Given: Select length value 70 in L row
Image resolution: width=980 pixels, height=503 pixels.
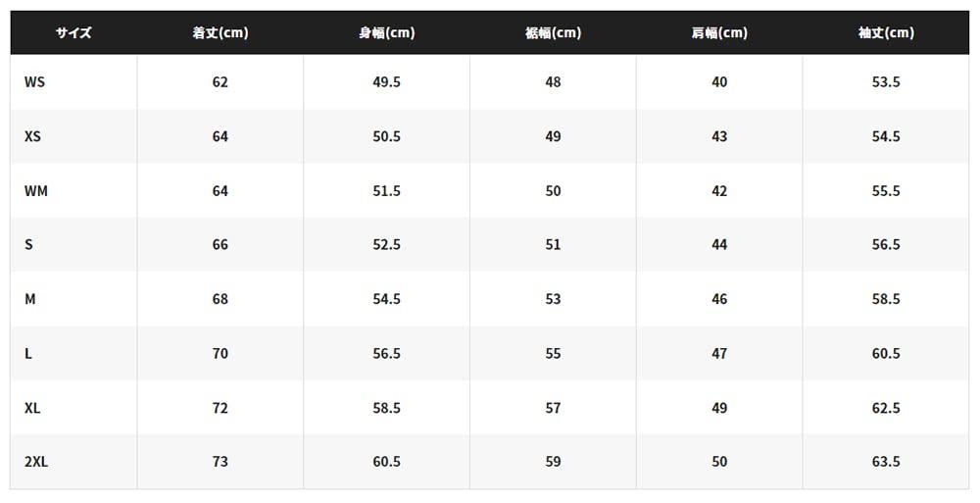Looking at the screenshot, I should coord(220,353).
